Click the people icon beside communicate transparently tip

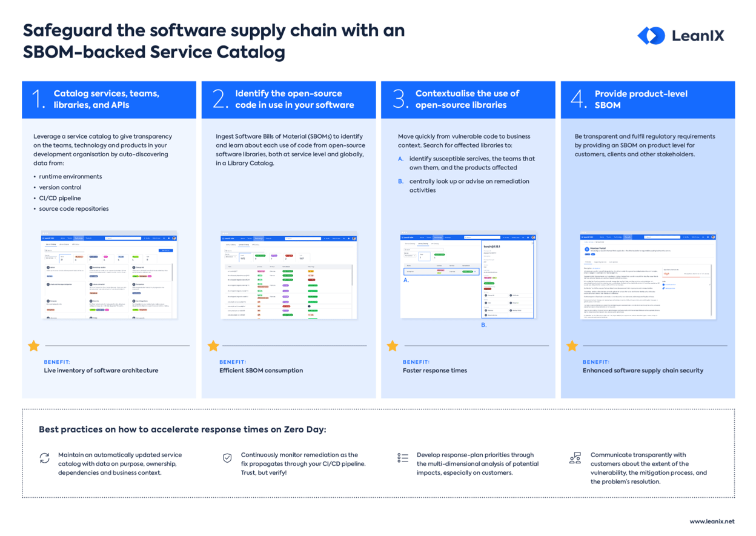[x=575, y=458]
